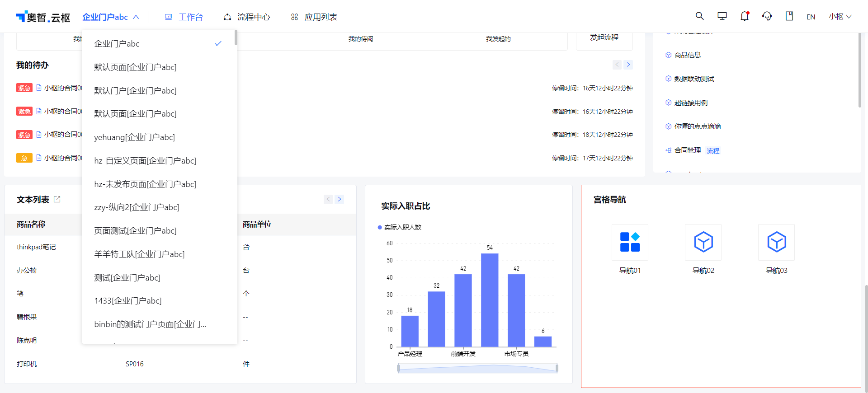Viewport: 868px width, 393px height.
Task: Switch language with EN button
Action: [811, 17]
